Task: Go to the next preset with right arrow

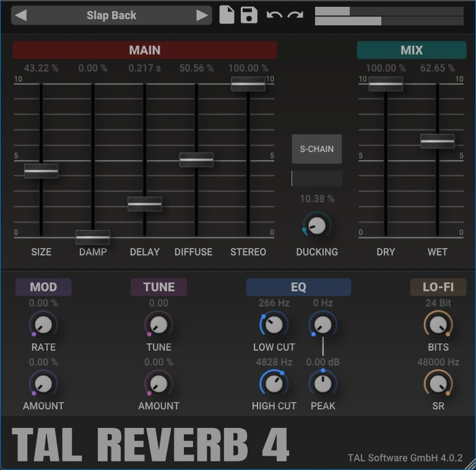Action: click(x=202, y=15)
